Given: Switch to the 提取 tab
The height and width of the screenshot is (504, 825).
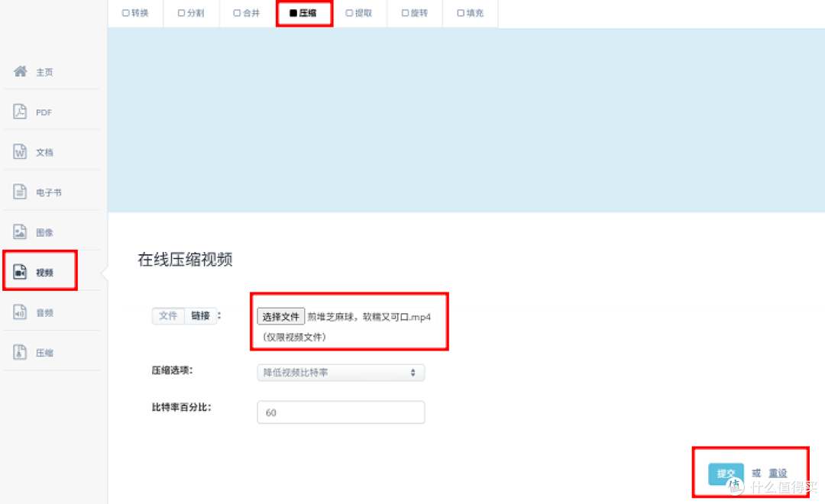Looking at the screenshot, I should coord(359,13).
